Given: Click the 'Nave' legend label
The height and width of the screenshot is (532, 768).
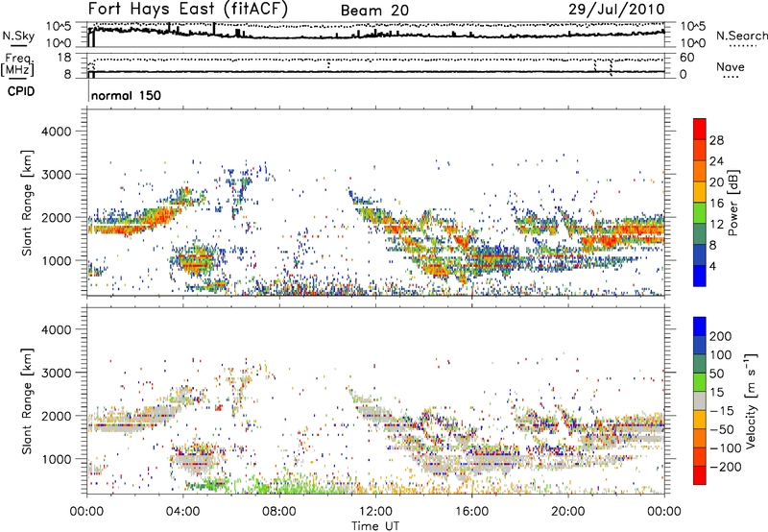Looking at the screenshot, I should [x=730, y=66].
